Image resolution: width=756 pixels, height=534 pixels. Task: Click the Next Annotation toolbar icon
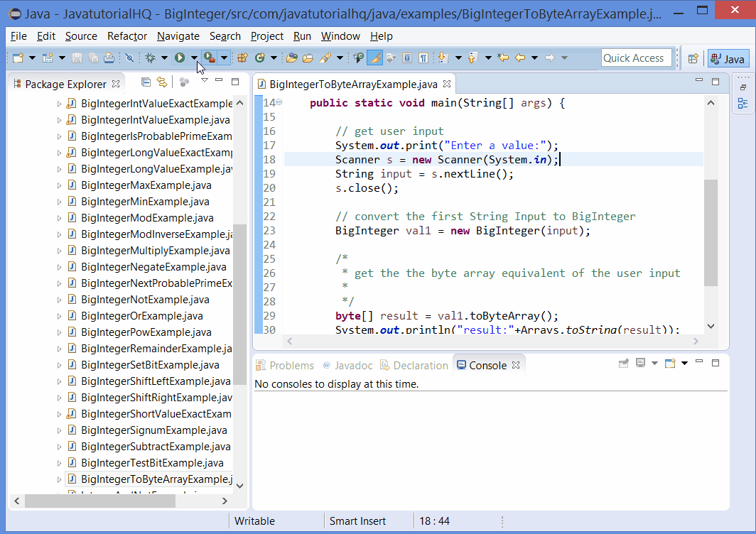tap(442, 58)
